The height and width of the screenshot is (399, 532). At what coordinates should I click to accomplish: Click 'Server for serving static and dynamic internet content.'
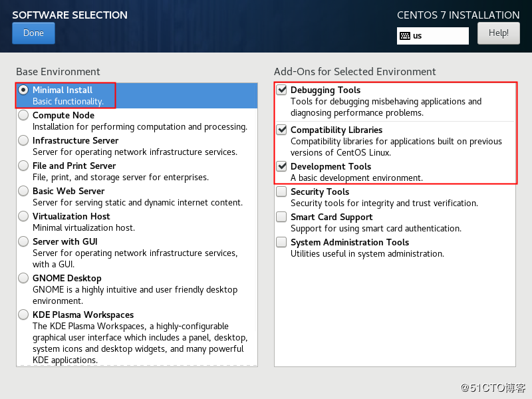[138, 203]
